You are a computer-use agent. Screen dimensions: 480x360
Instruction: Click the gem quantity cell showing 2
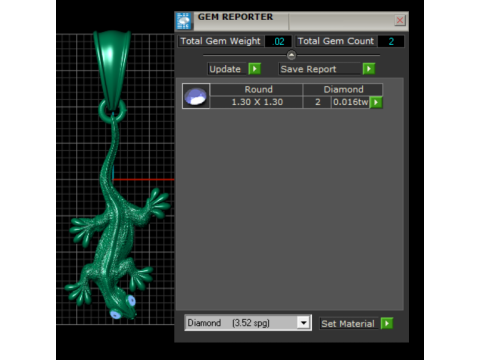[317, 102]
